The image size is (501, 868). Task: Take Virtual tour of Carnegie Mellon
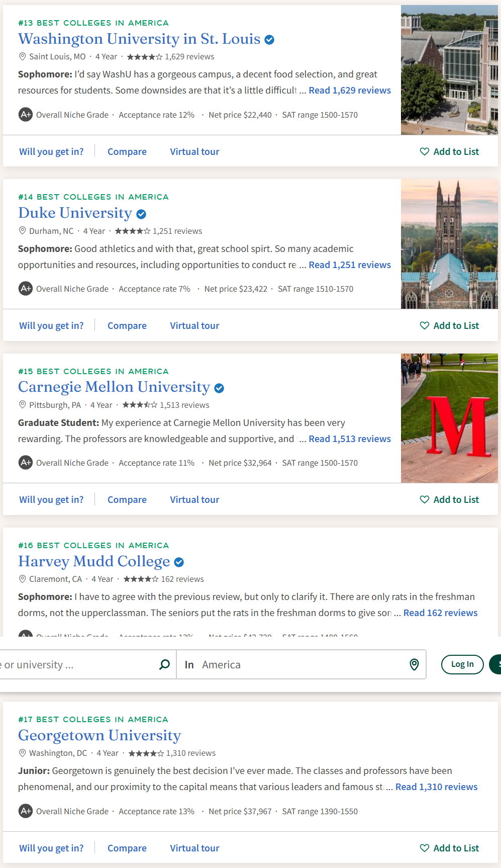pyautogui.click(x=194, y=500)
